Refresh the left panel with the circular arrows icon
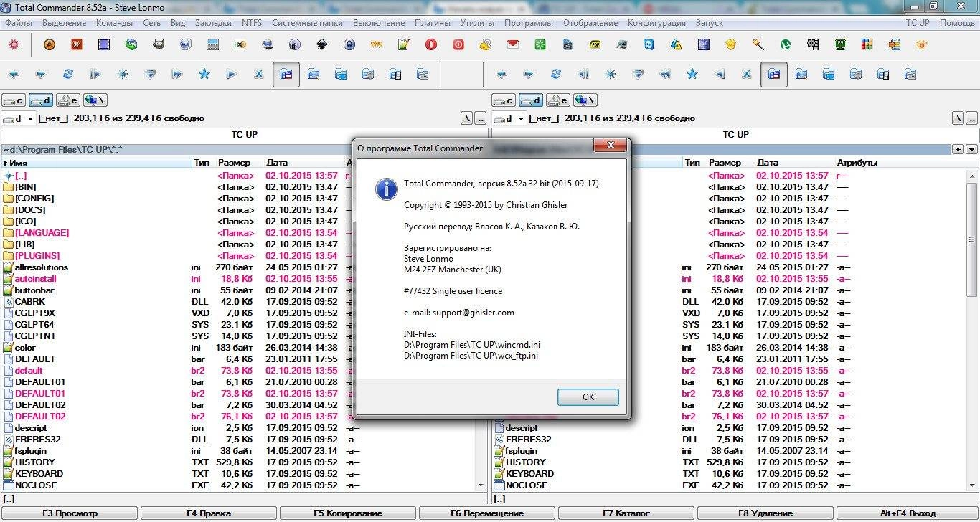Image resolution: width=980 pixels, height=522 pixels. pyautogui.click(x=68, y=74)
